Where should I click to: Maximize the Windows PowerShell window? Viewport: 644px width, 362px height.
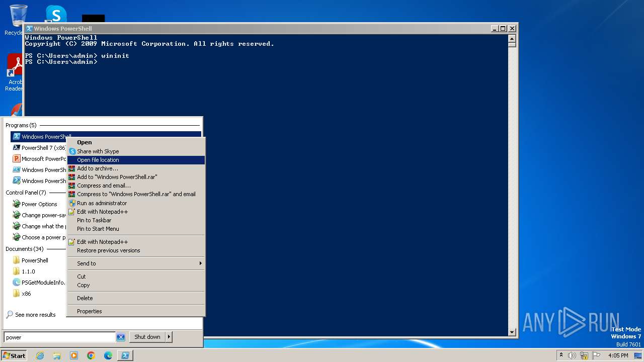[503, 29]
